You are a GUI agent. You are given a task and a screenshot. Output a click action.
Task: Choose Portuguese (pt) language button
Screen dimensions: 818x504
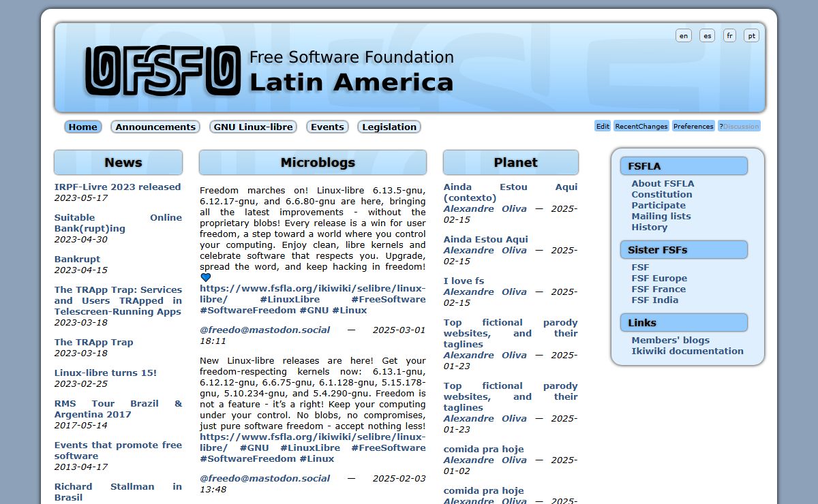751,35
